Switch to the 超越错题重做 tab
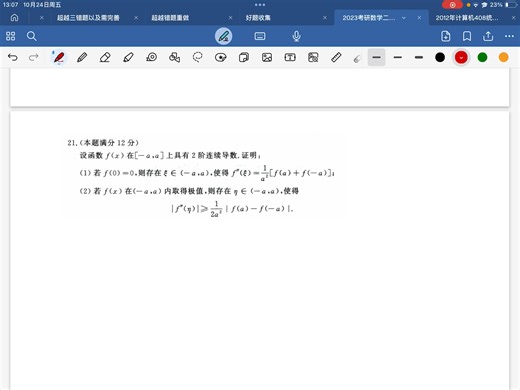Image resolution: width=520 pixels, height=390 pixels. point(170,18)
